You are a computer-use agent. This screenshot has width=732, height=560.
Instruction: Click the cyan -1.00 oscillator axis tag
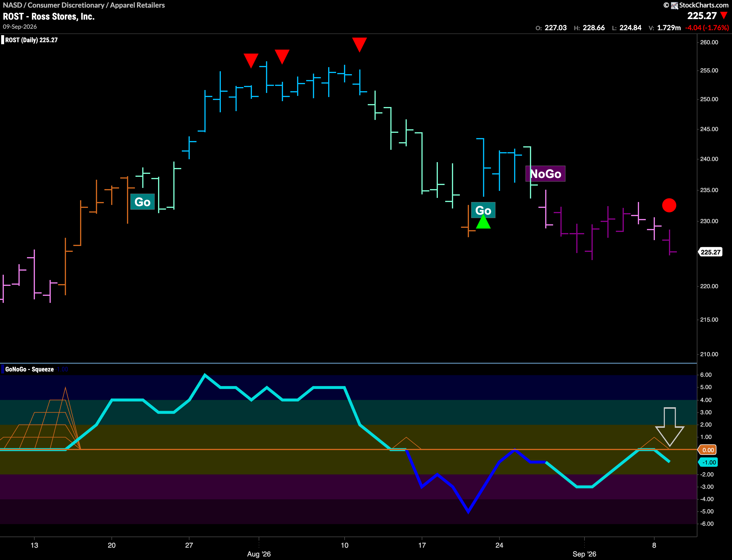pyautogui.click(x=708, y=462)
